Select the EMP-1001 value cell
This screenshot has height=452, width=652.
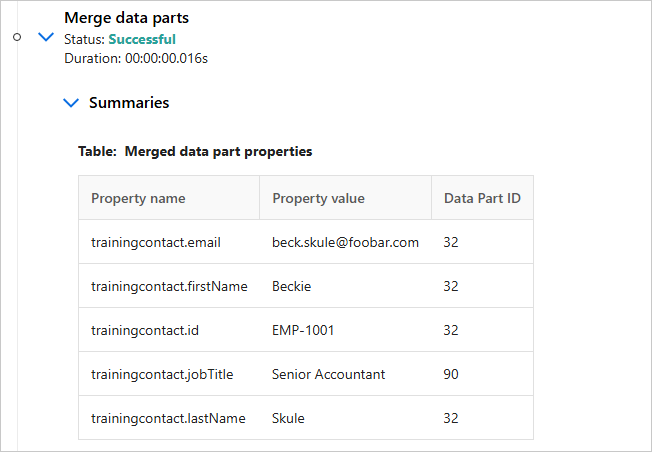click(x=346, y=330)
